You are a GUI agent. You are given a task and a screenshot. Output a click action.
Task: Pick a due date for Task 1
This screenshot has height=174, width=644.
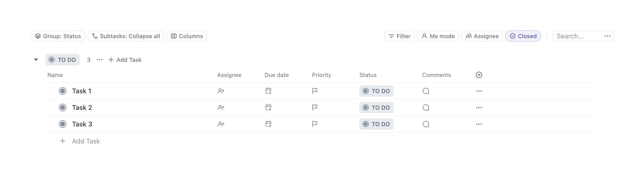pyautogui.click(x=268, y=91)
